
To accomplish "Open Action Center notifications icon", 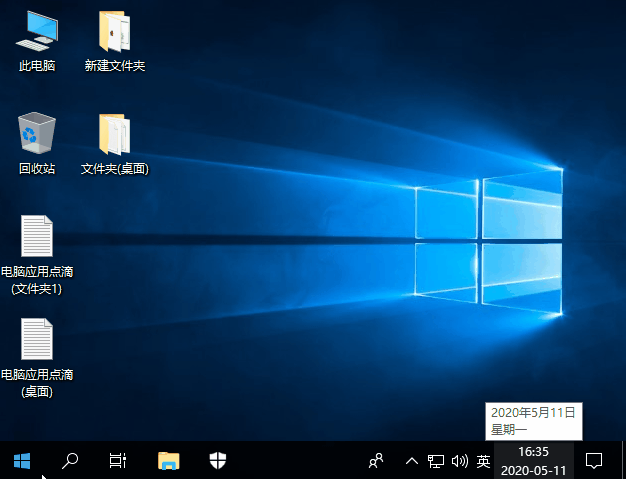I will click(594, 461).
